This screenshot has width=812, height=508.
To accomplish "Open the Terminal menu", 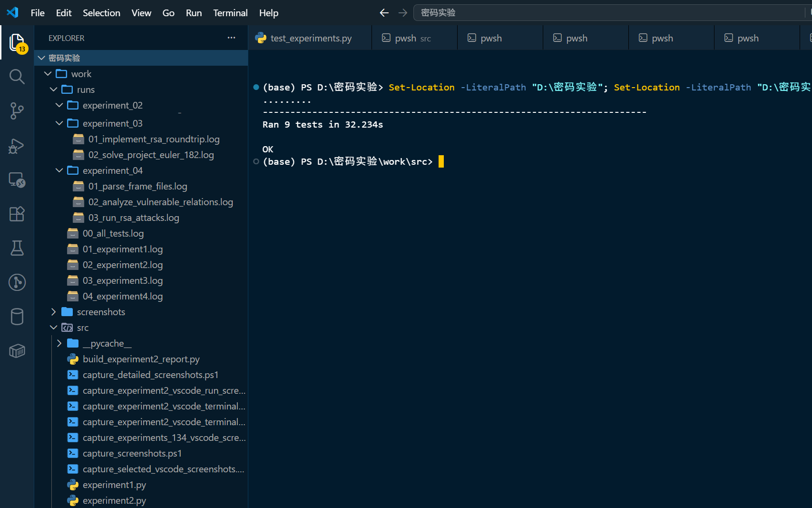I will tap(230, 13).
